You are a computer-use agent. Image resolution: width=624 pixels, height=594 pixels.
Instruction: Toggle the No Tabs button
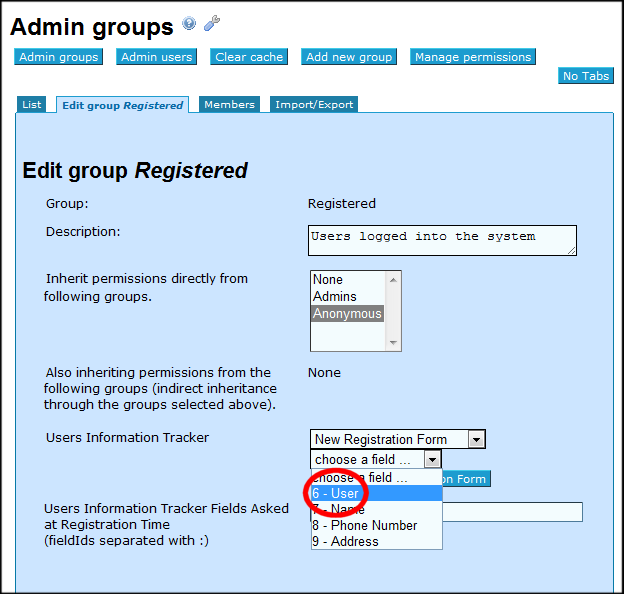pyautogui.click(x=585, y=76)
